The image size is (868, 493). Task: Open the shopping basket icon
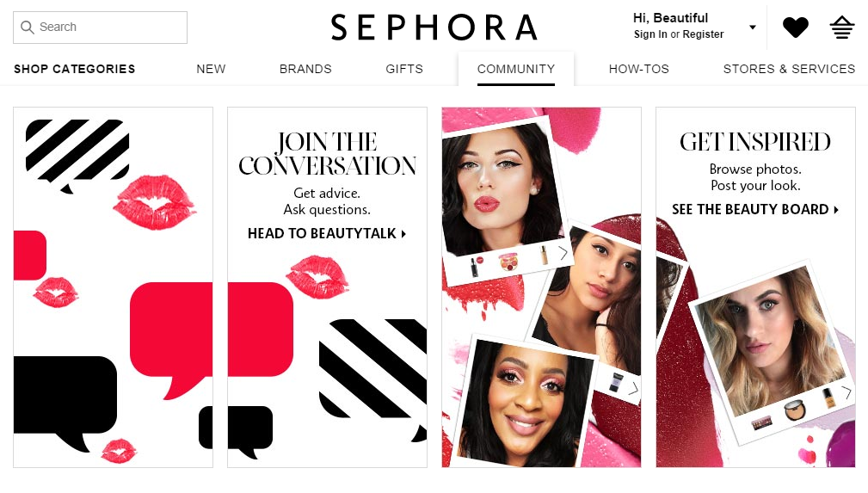[x=842, y=28]
